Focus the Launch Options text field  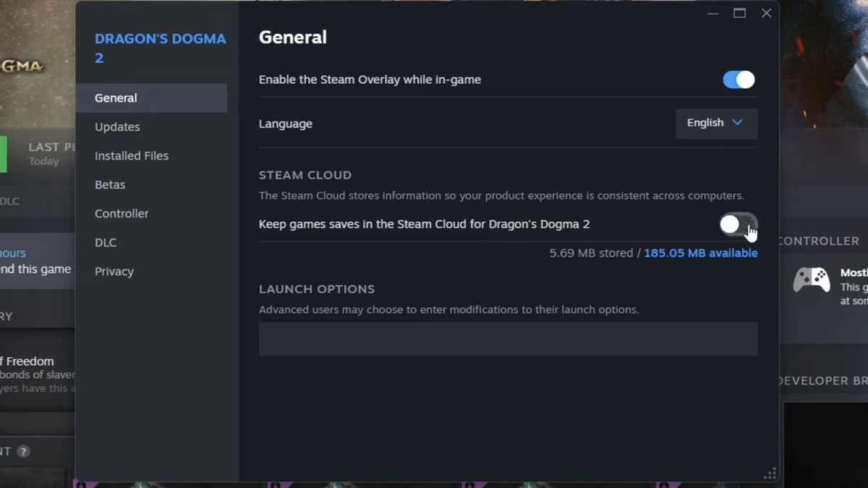[508, 339]
